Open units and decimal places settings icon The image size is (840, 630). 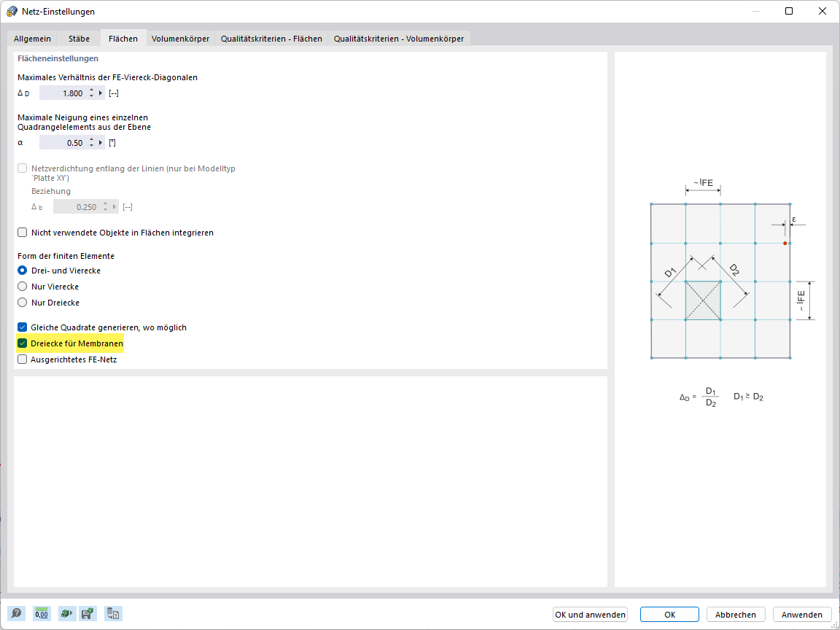[x=42, y=613]
